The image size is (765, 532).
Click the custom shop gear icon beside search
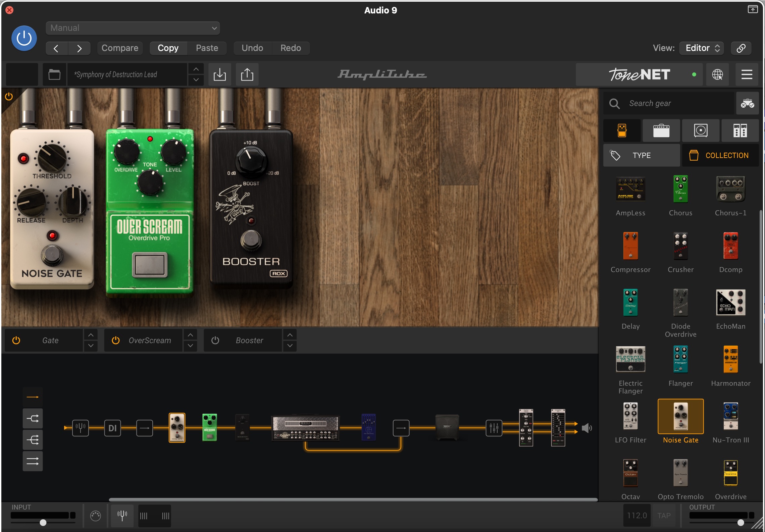[748, 103]
